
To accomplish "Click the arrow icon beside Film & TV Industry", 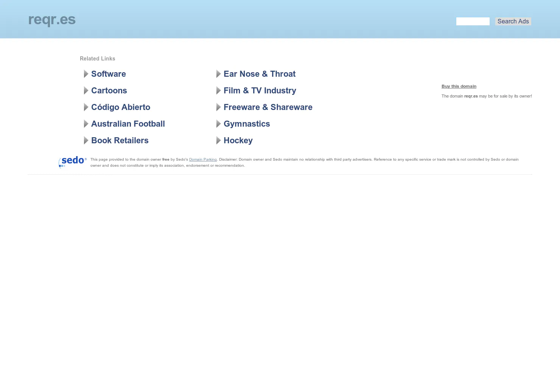I will click(x=218, y=91).
